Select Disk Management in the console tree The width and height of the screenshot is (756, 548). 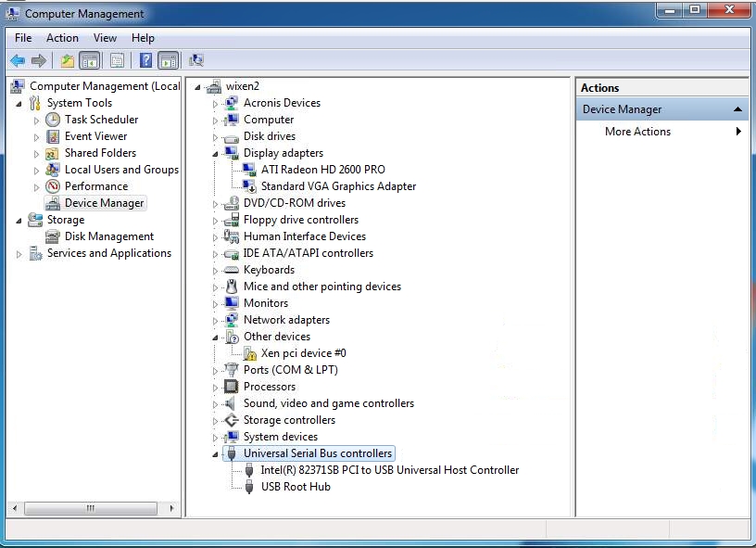point(108,236)
